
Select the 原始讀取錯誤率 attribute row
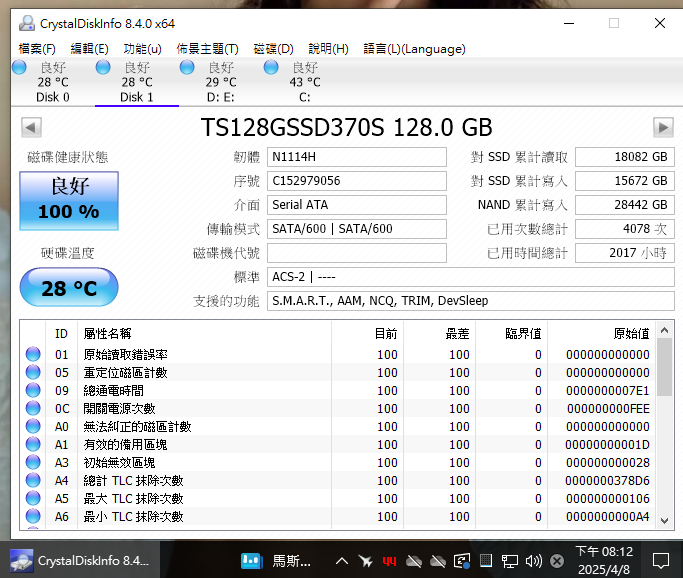338,355
